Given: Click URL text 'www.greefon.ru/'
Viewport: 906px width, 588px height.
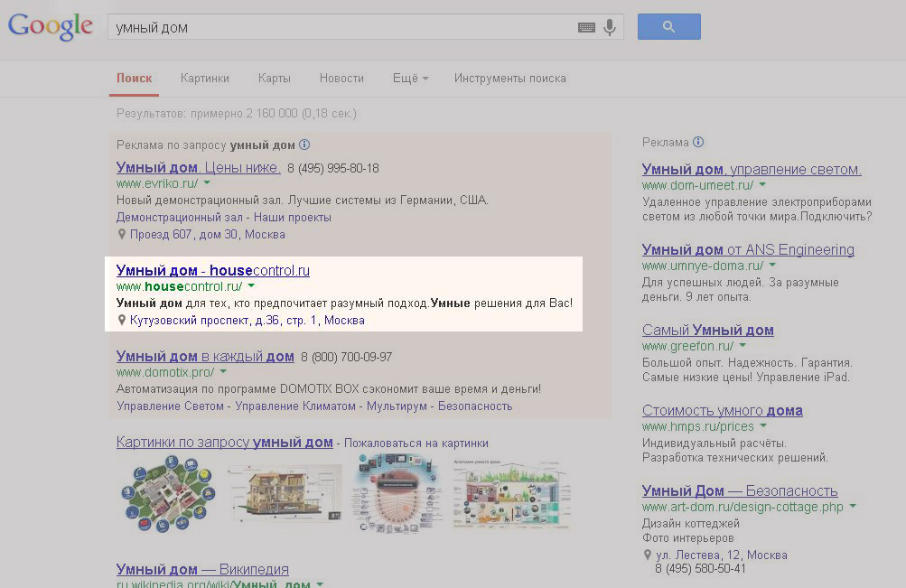Looking at the screenshot, I should tap(688, 346).
